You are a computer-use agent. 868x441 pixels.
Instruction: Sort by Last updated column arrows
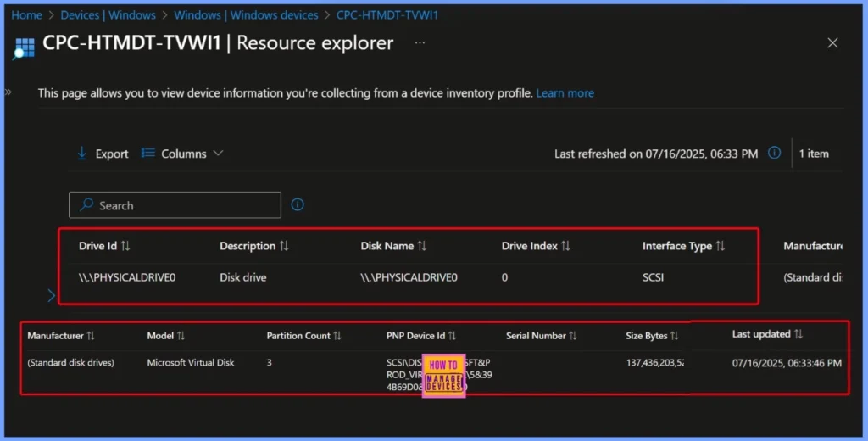798,334
